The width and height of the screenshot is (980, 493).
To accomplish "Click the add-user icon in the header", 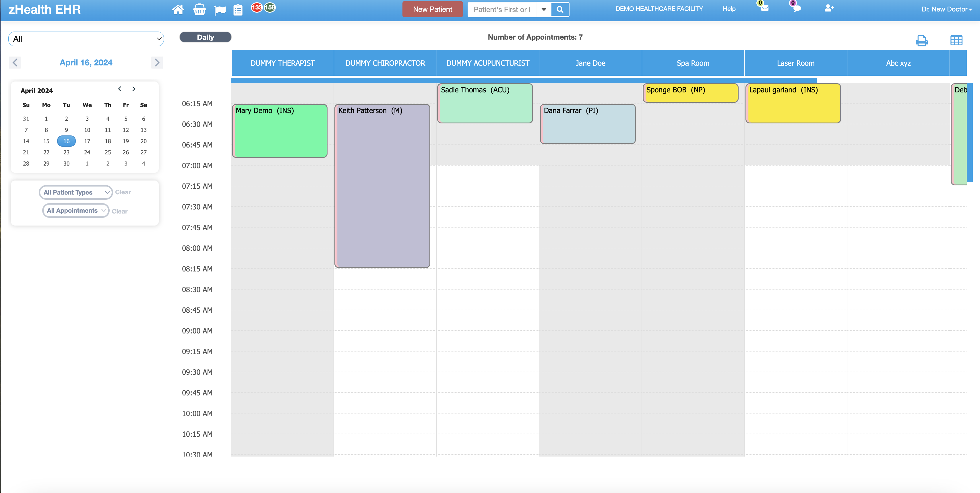I will pyautogui.click(x=830, y=8).
